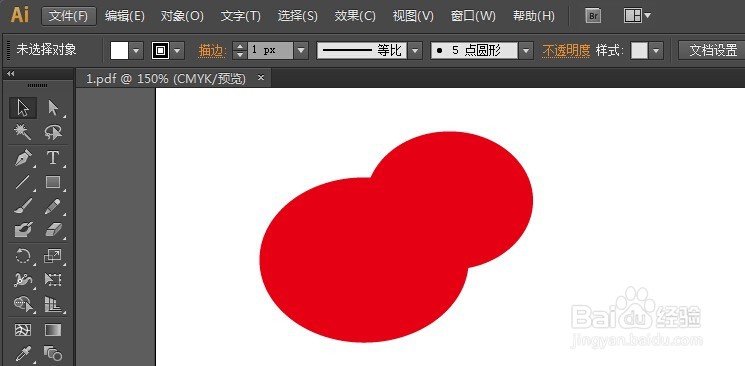Screen dimensions: 745x366
Task: Select the Blob Brush tool
Action: click(x=23, y=231)
